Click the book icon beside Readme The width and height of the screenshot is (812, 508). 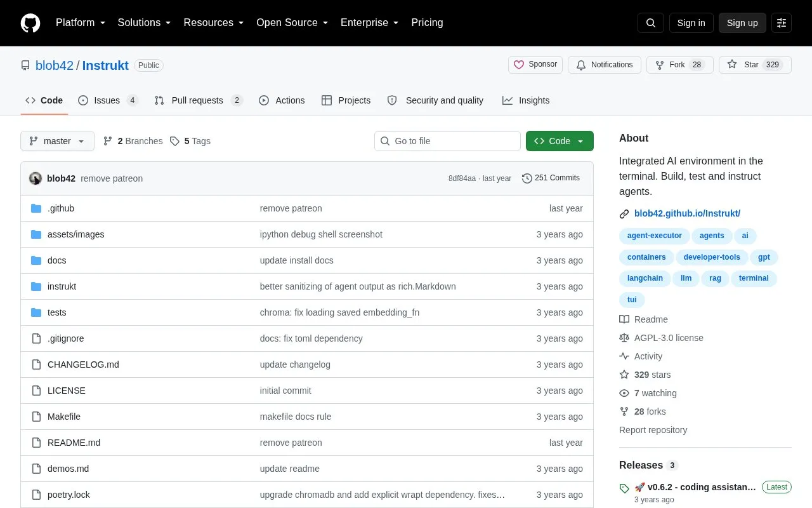click(624, 319)
